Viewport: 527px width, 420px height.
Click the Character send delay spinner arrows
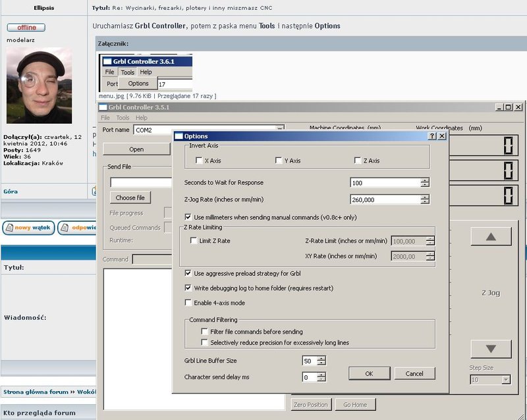pyautogui.click(x=321, y=377)
